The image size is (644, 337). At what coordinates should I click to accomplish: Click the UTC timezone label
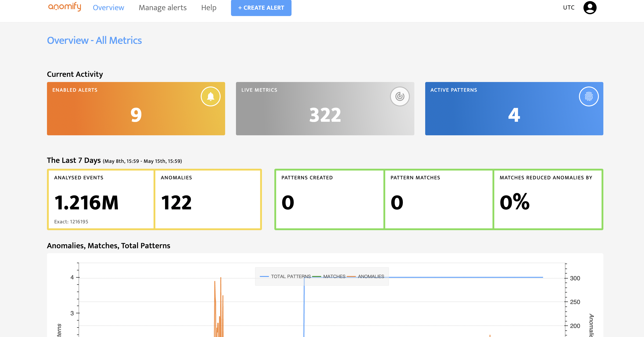point(569,7)
